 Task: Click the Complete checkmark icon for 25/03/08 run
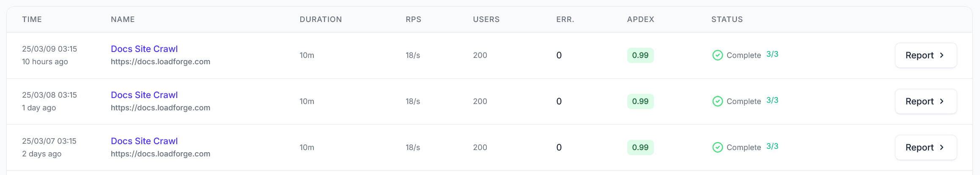pyautogui.click(x=717, y=101)
